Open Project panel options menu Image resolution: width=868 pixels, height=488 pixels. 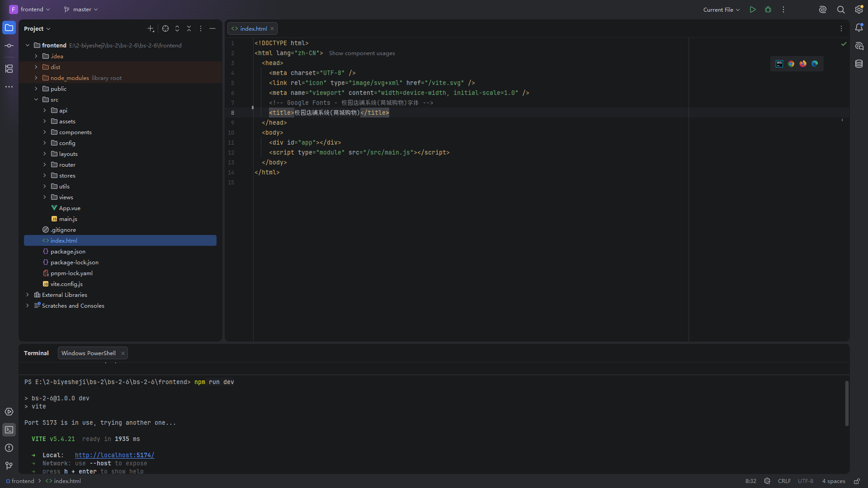click(201, 28)
